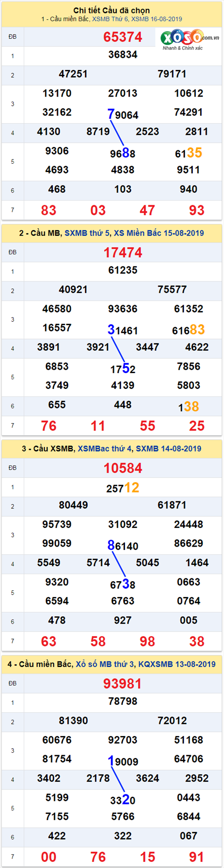The width and height of the screenshot is (224, 868).
Task: Click seventh prize number 11
Action: [x=98, y=426]
